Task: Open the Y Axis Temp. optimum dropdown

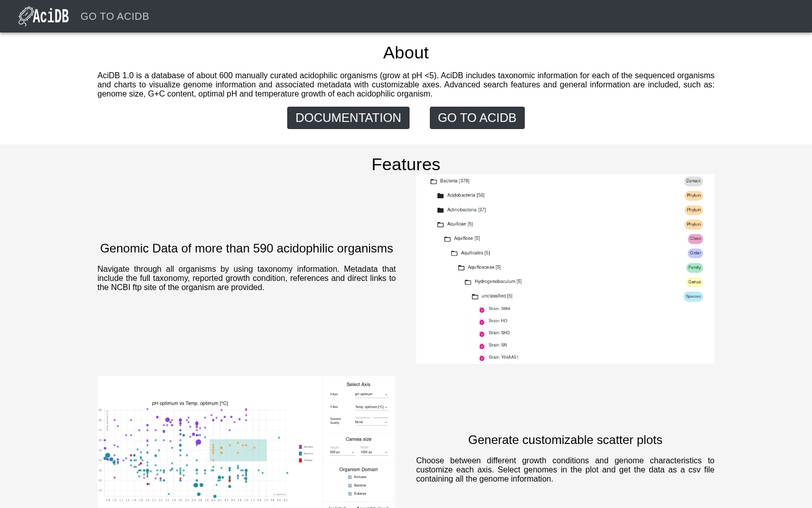Action: [371, 407]
